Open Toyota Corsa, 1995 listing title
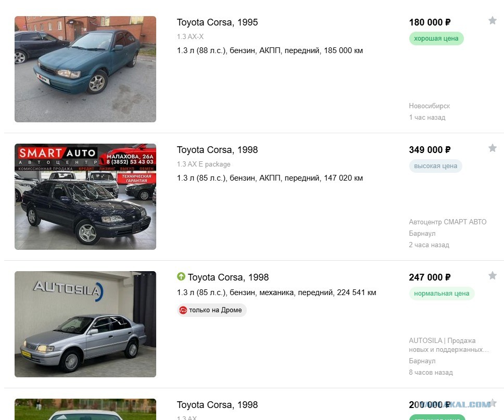The image size is (504, 420). click(217, 22)
